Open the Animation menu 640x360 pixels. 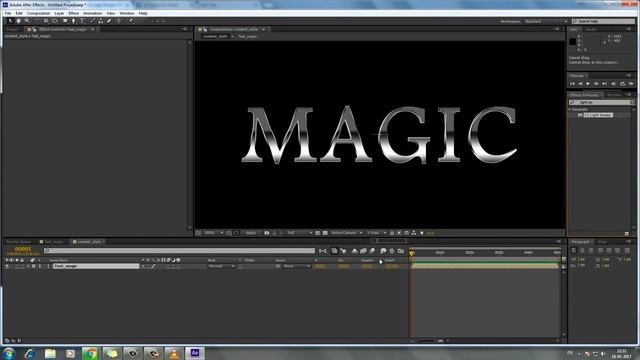pyautogui.click(x=93, y=13)
